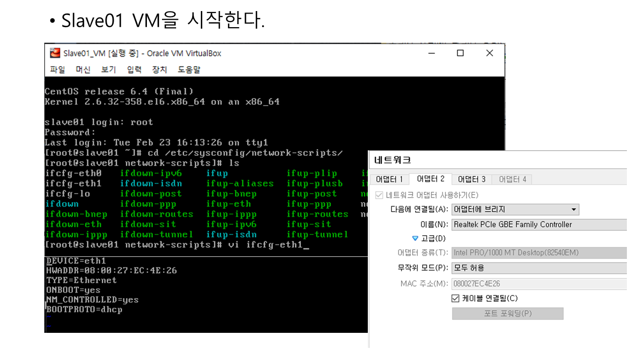The height and width of the screenshot is (362, 644).
Task: Select the 어댑터 2 tab
Action: (x=430, y=179)
